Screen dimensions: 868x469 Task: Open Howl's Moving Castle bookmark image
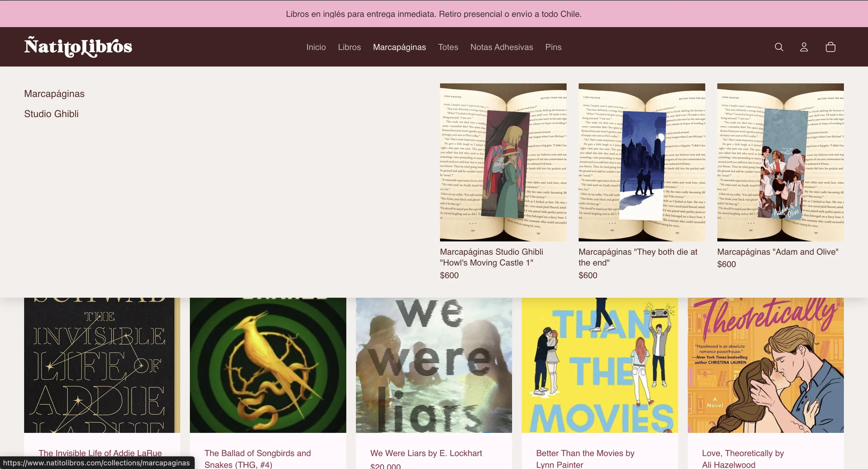[x=503, y=162]
